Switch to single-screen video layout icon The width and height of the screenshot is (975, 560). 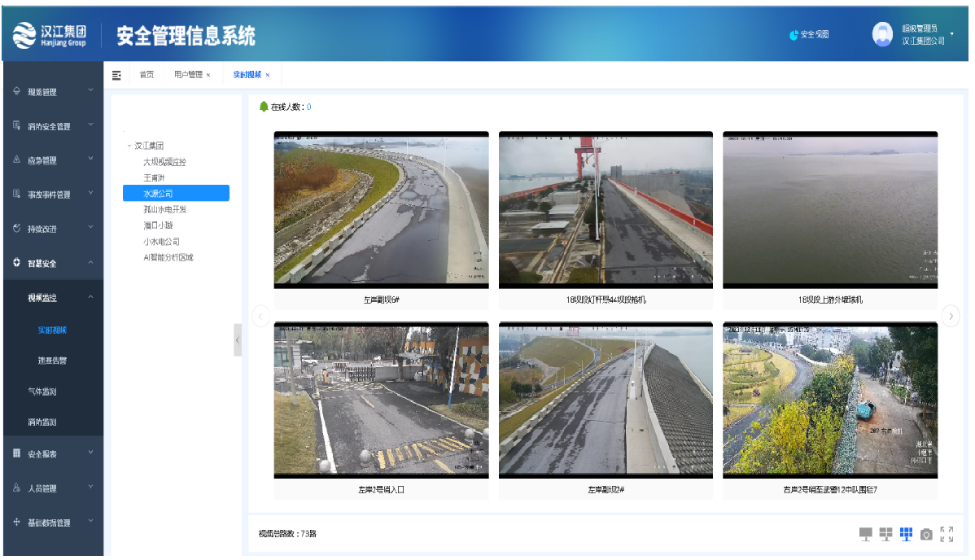[865, 534]
